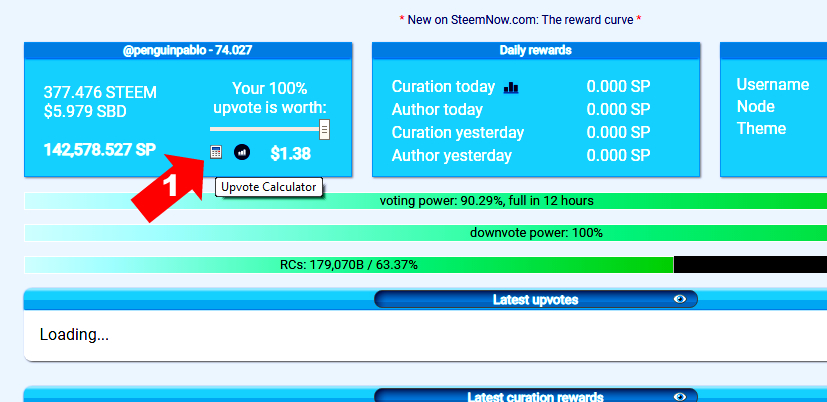This screenshot has width=827, height=402.
Task: Toggle the eye icon on Latest curation rewards
Action: click(680, 396)
